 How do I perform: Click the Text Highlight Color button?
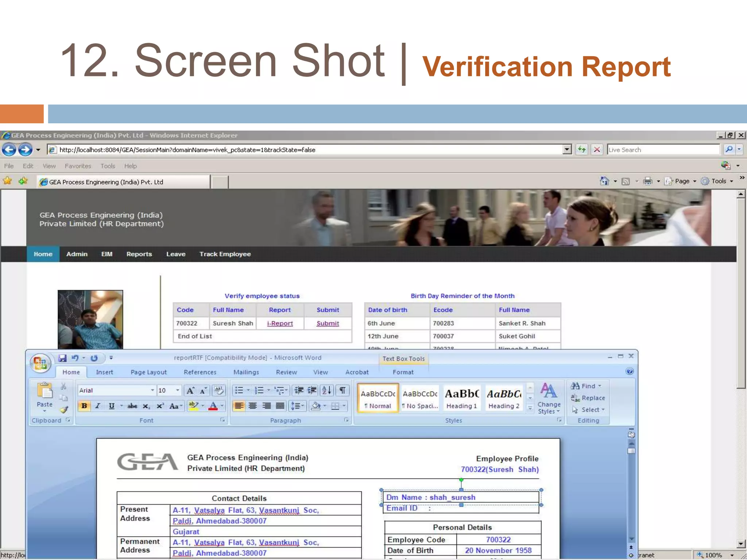point(193,406)
